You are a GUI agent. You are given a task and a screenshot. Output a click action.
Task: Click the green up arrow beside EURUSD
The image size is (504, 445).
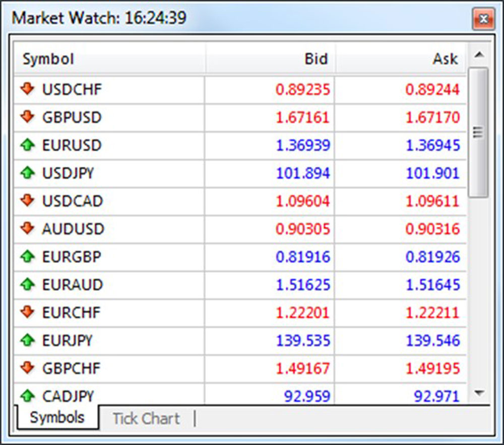[28, 145]
